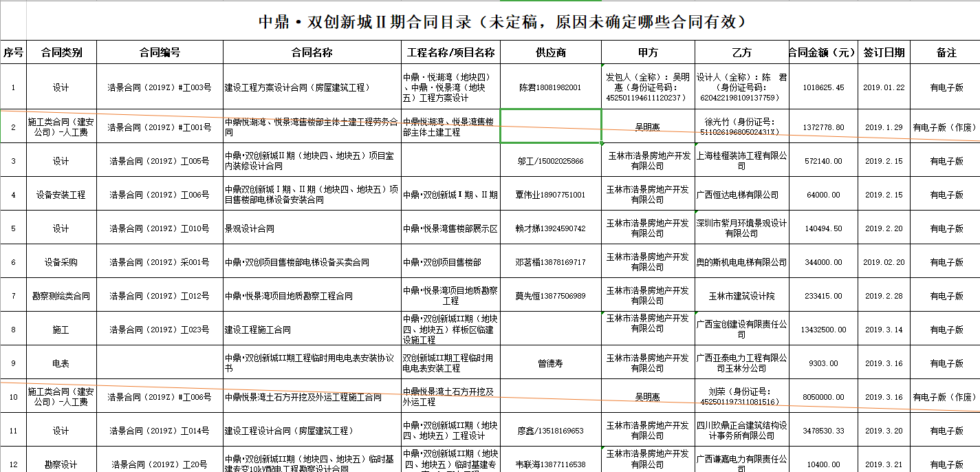Click contract number 浩景合同（2019Z）采001号
980x472 pixels.
(160, 262)
